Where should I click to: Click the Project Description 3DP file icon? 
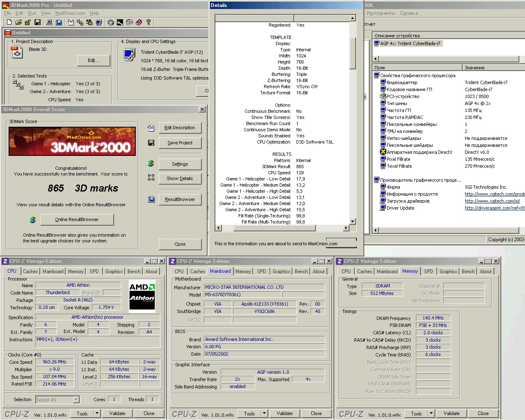[17, 52]
